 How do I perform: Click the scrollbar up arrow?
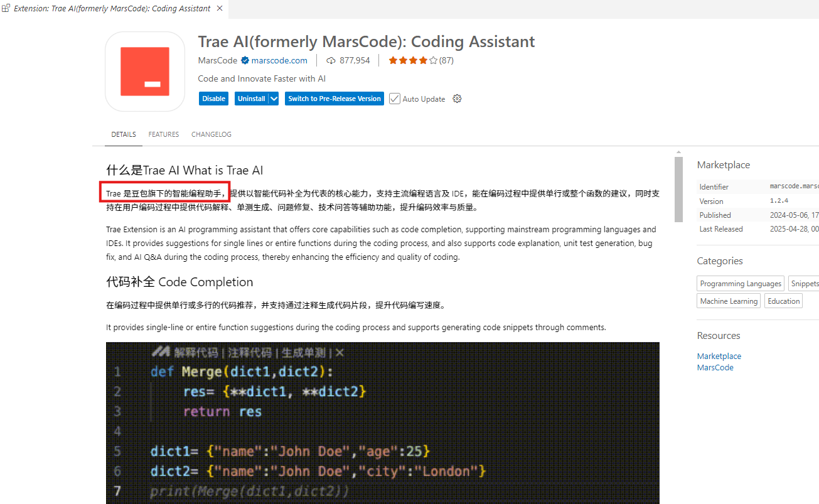click(x=678, y=152)
